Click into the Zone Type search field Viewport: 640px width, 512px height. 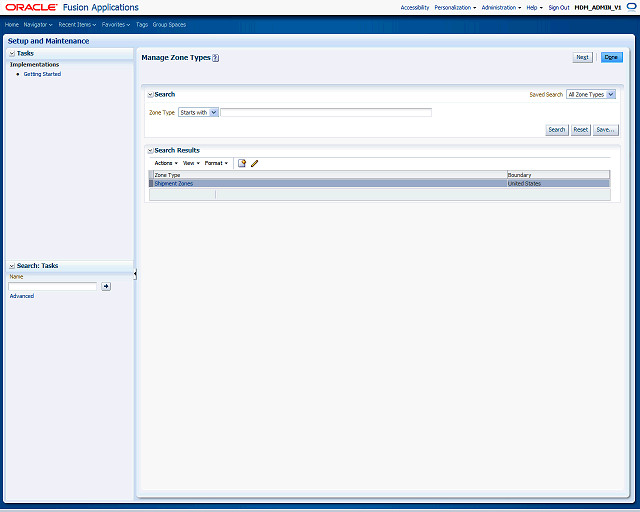(326, 112)
